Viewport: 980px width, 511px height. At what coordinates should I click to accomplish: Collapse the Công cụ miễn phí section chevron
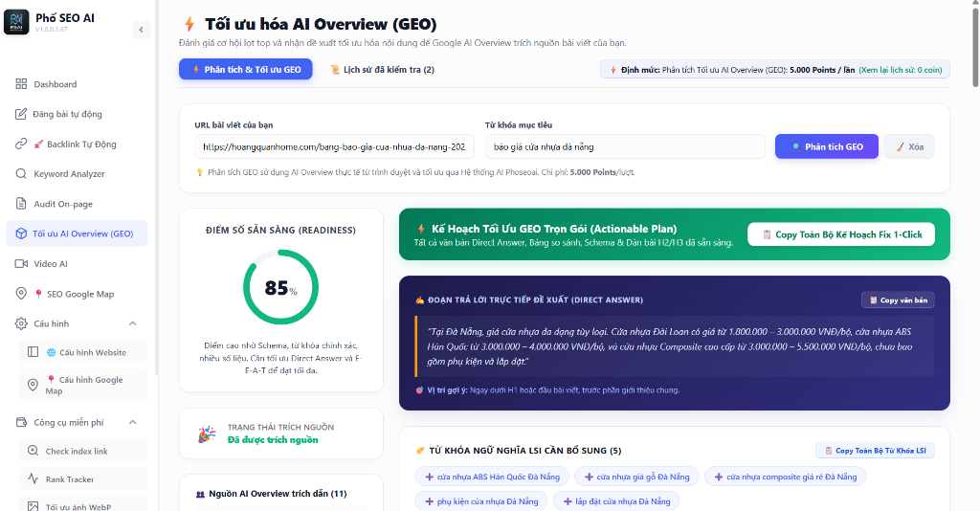click(x=132, y=422)
